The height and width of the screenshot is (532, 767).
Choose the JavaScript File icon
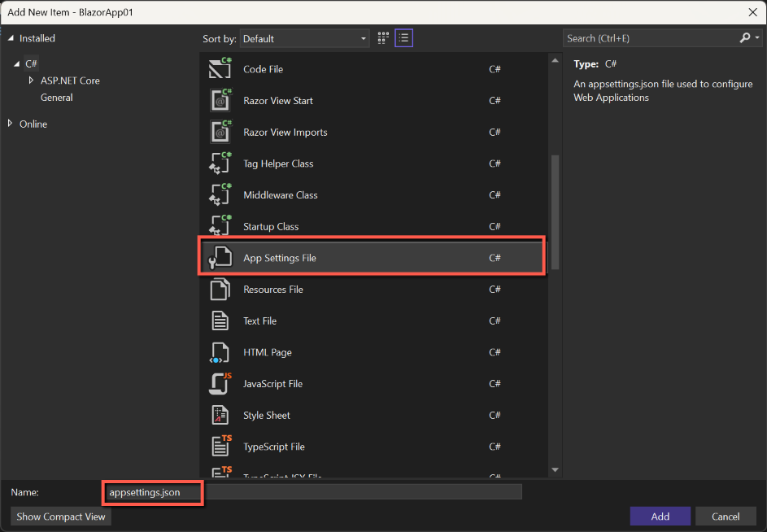coord(220,384)
